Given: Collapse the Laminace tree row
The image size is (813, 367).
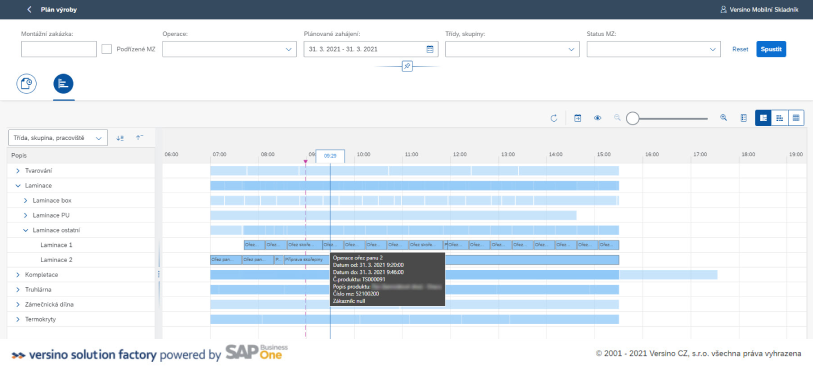Looking at the screenshot, I should 18,186.
